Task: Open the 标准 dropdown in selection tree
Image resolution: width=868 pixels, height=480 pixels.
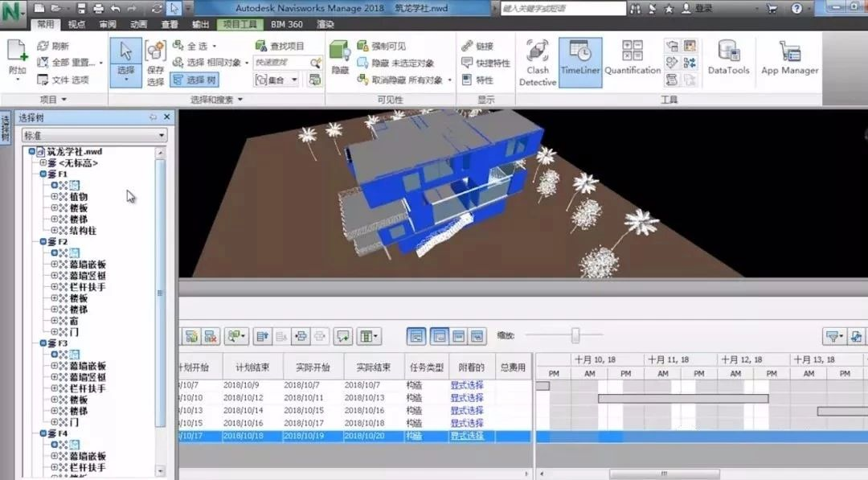Action: pos(94,136)
